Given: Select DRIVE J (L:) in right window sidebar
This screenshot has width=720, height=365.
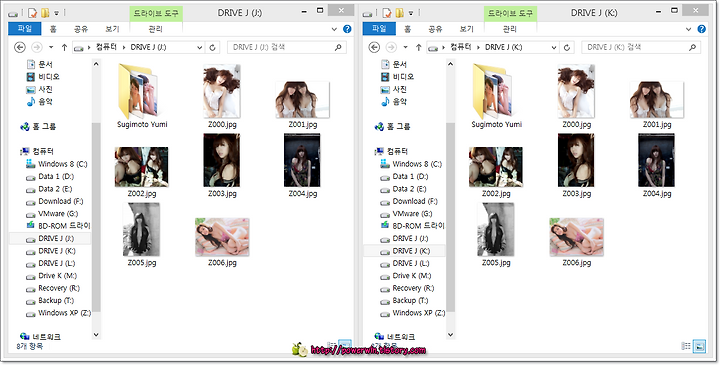Looking at the screenshot, I should tap(405, 263).
